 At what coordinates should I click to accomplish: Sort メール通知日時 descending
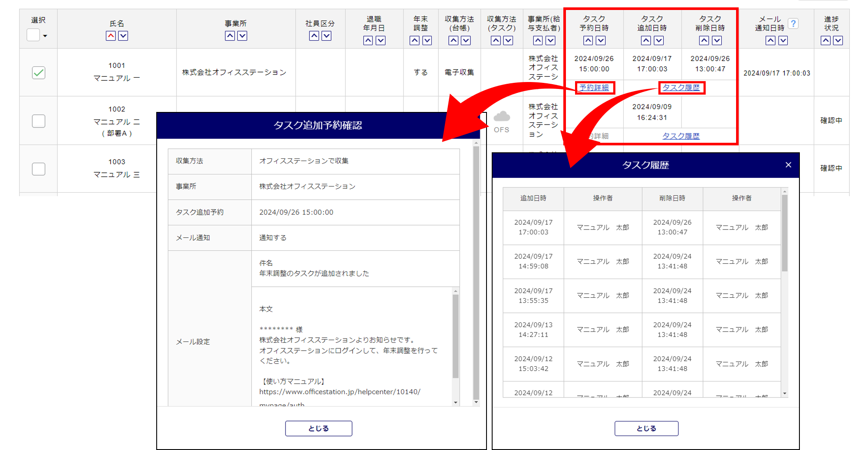(x=783, y=40)
